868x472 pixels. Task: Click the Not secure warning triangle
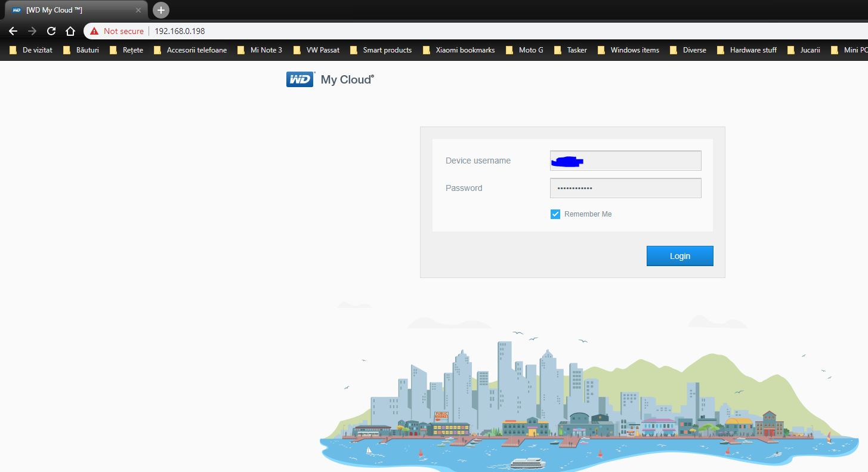(94, 31)
